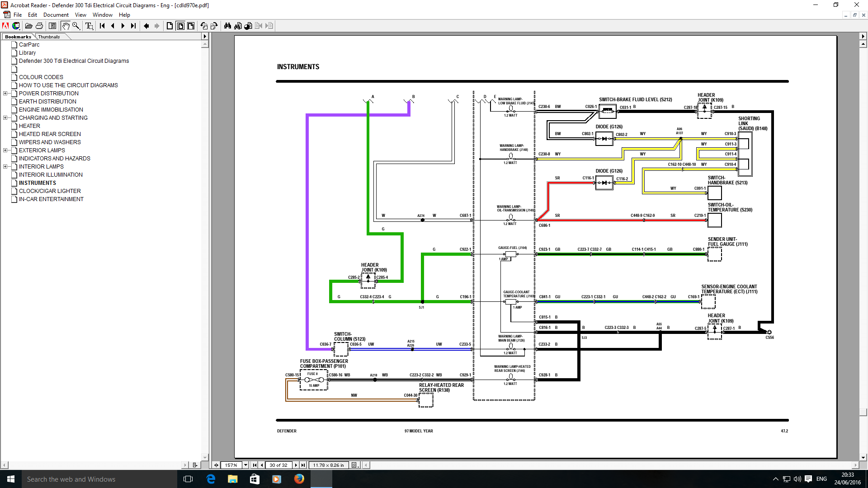Click status bar First Page button
868x488 pixels.
[255, 465]
